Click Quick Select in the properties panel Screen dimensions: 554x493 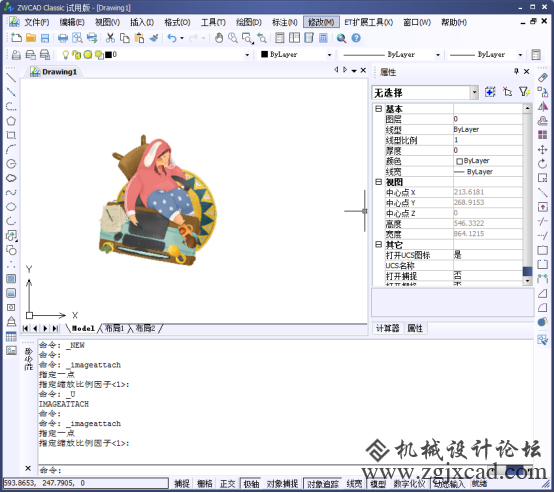524,92
